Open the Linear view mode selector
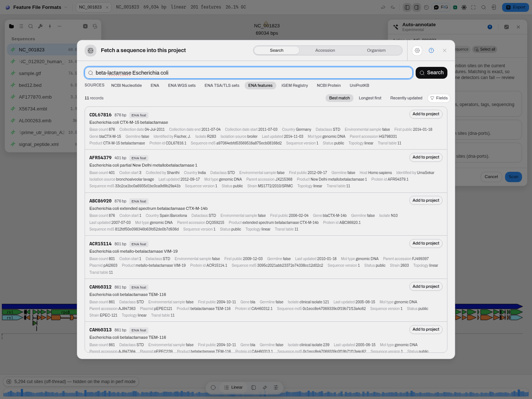The image size is (532, 399). (233, 388)
